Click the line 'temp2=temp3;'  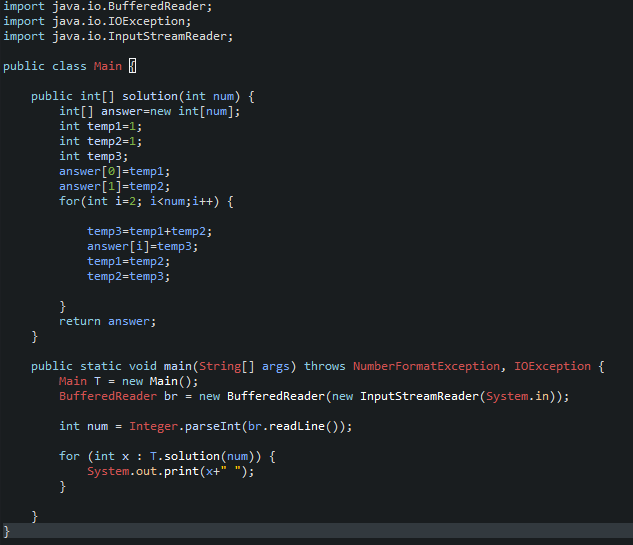pos(128,277)
